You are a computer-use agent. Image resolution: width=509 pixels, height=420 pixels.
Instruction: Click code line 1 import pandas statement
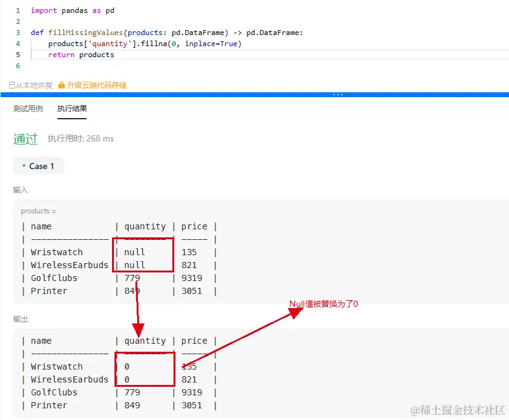coord(73,10)
